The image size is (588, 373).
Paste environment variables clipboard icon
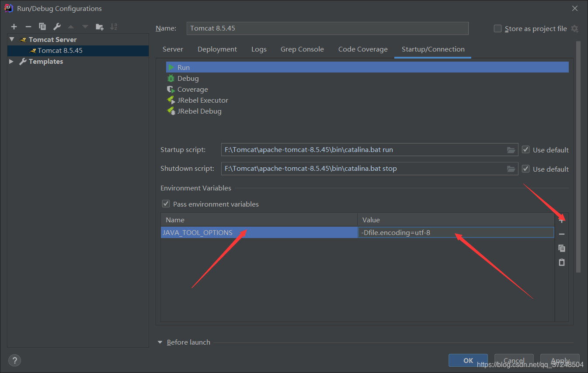pyautogui.click(x=562, y=262)
